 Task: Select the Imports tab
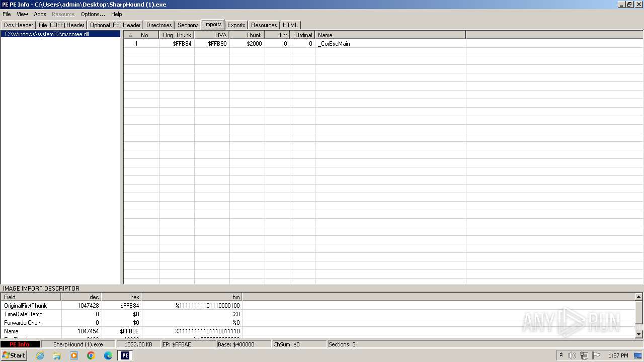[213, 25]
